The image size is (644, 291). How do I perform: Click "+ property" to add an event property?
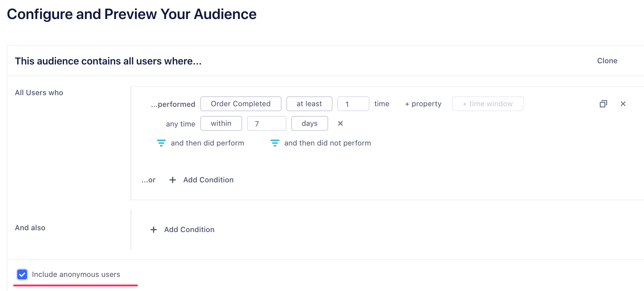(423, 104)
